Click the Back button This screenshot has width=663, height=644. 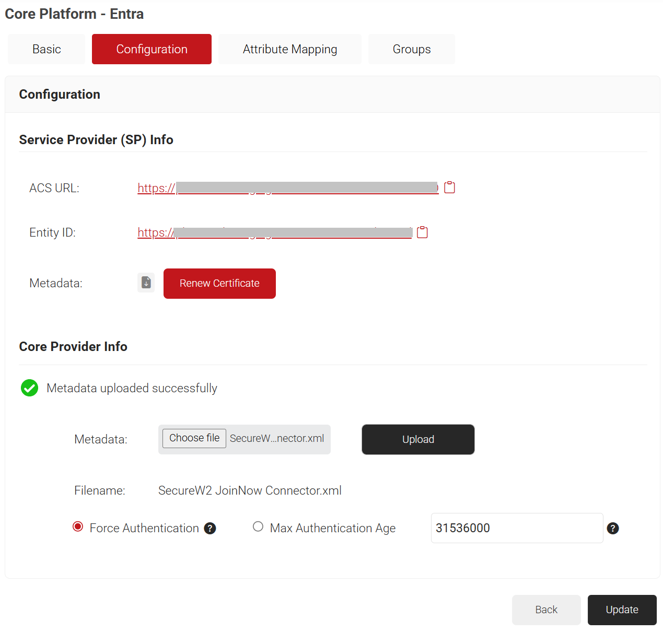pos(546,610)
